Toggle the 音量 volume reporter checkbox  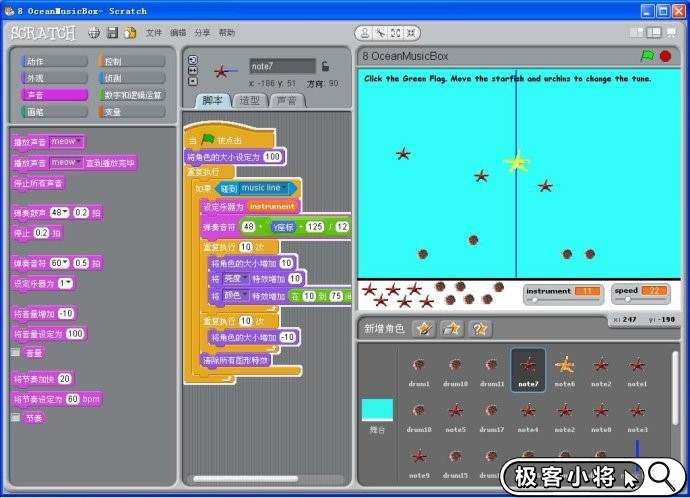[15, 353]
